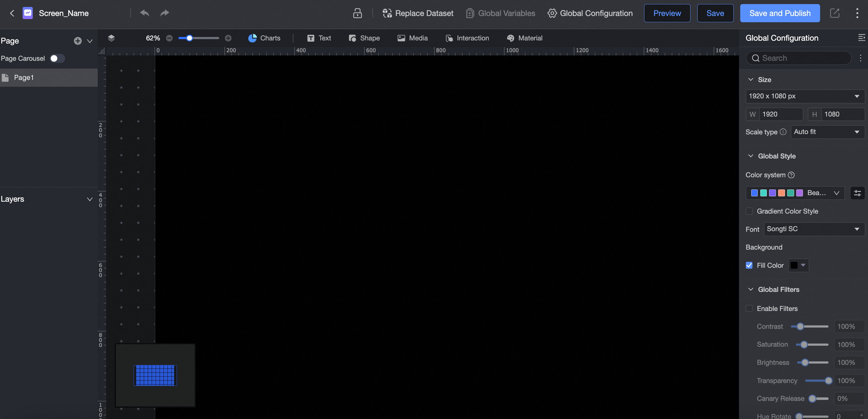Image resolution: width=868 pixels, height=419 pixels.
Task: Click the zoom in plus icon
Action: (x=228, y=38)
